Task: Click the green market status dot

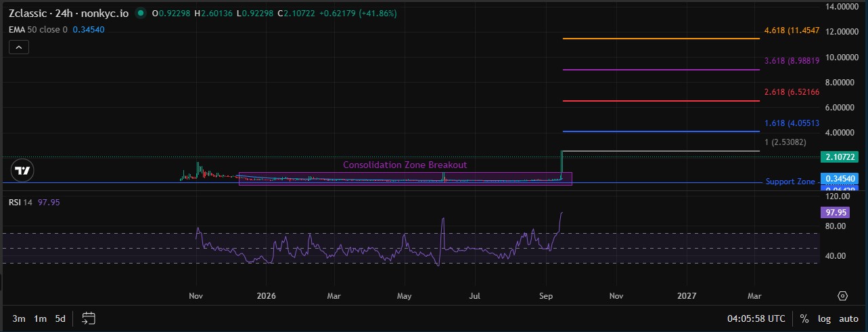Action: click(x=140, y=14)
